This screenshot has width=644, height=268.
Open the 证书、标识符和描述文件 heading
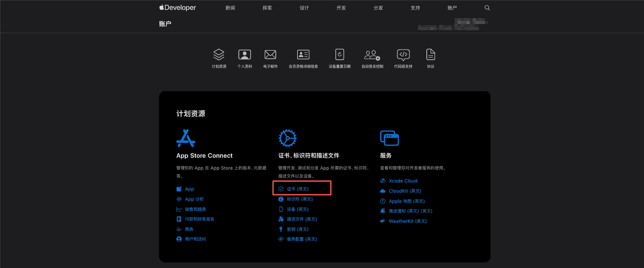(x=309, y=156)
